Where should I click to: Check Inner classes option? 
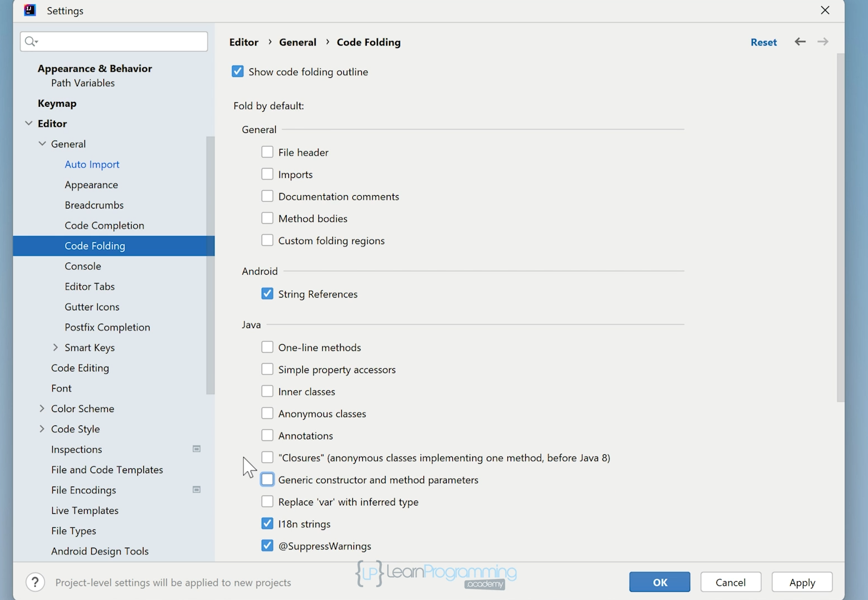pos(267,391)
